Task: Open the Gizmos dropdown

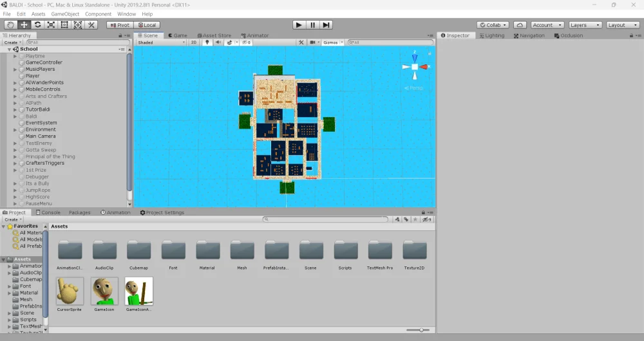Action: [333, 42]
